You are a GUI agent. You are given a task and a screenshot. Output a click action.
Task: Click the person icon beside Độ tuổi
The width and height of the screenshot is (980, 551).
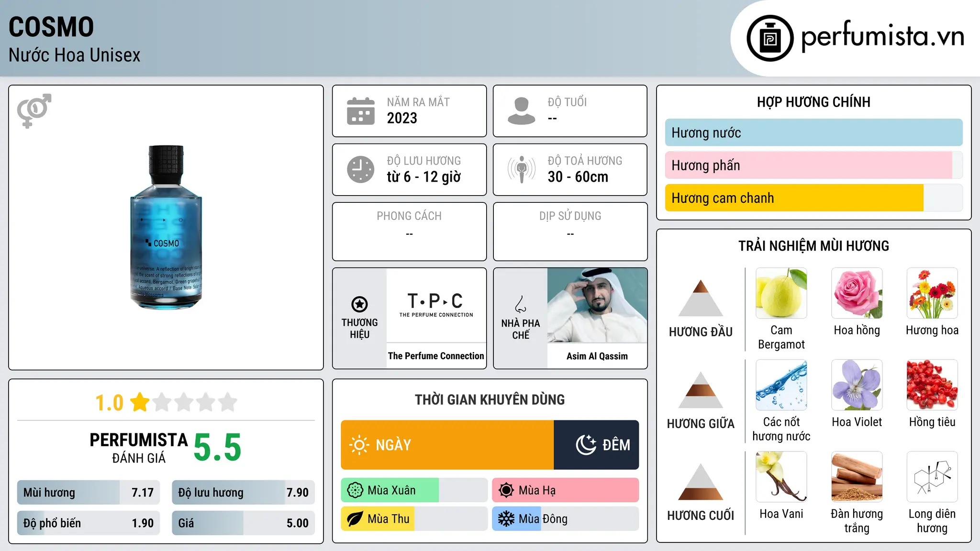(521, 111)
